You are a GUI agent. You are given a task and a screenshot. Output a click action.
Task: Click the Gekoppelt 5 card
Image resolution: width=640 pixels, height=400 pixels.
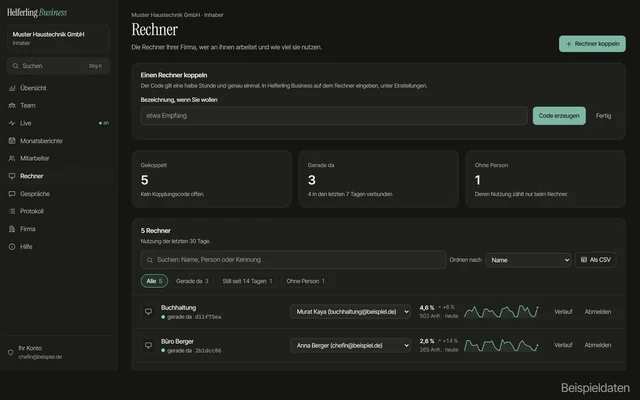click(x=211, y=179)
